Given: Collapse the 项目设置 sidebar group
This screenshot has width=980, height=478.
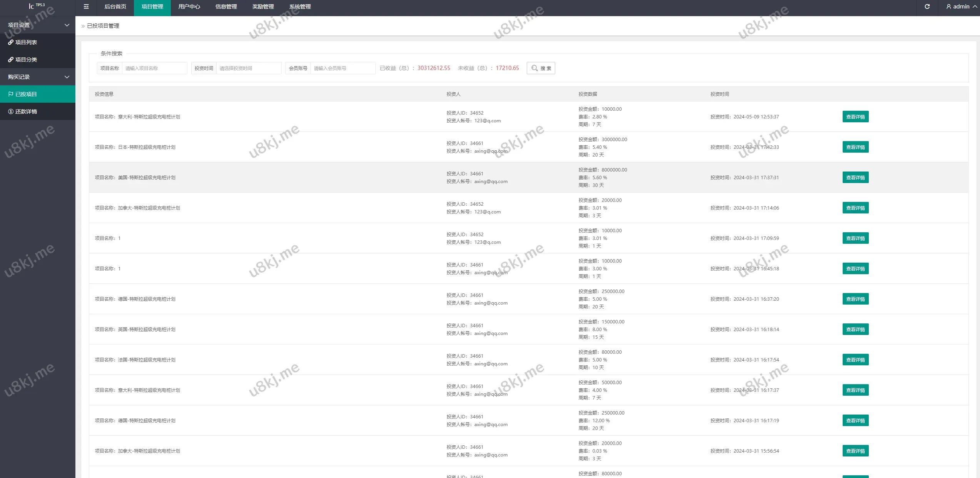Looking at the screenshot, I should 67,25.
